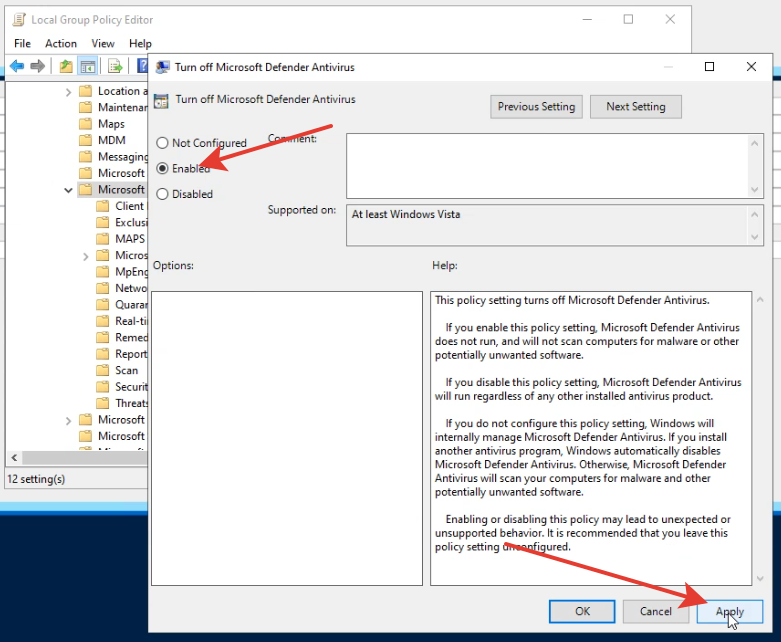The image size is (781, 642).
Task: Select the Not Configured radio button
Action: point(162,143)
